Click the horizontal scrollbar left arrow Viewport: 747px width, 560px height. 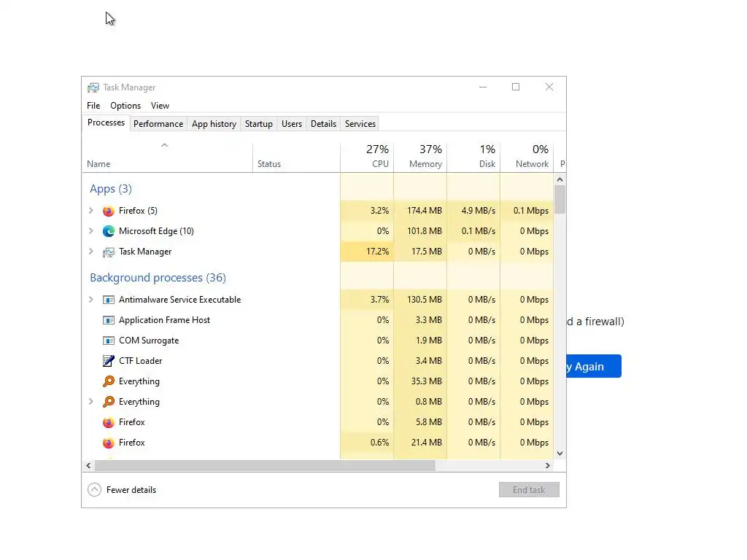pyautogui.click(x=88, y=466)
